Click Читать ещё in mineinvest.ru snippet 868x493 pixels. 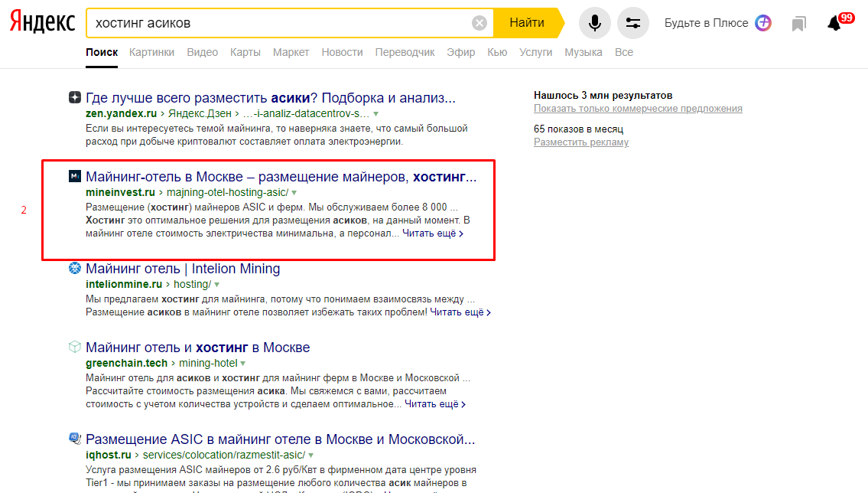tap(433, 233)
